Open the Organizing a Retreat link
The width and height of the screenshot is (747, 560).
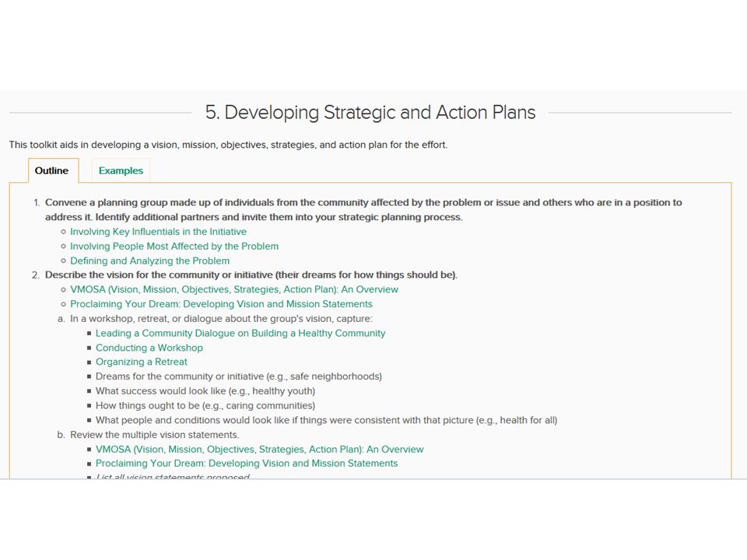click(142, 362)
